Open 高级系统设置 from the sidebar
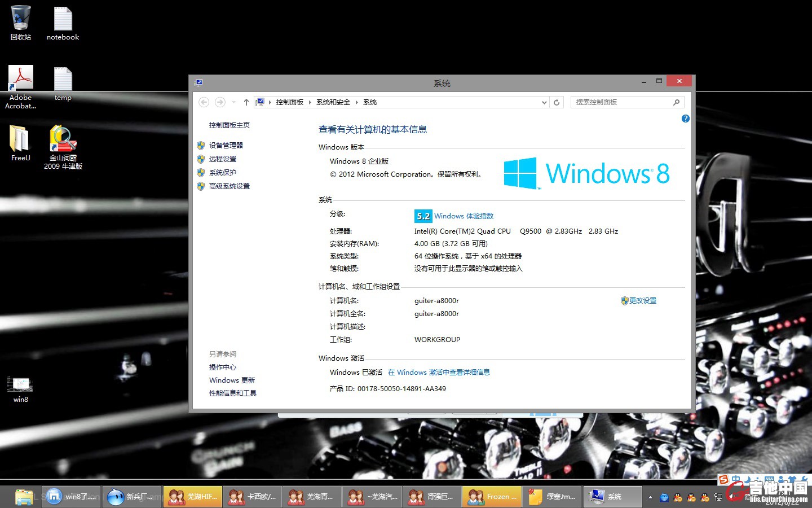Screen dimensions: 812x508 [x=230, y=186]
